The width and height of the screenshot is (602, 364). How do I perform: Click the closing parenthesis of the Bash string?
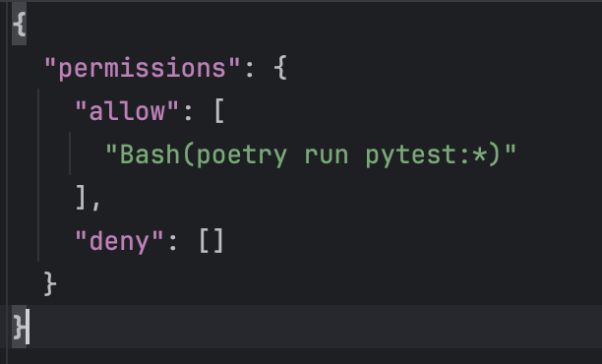(495, 154)
